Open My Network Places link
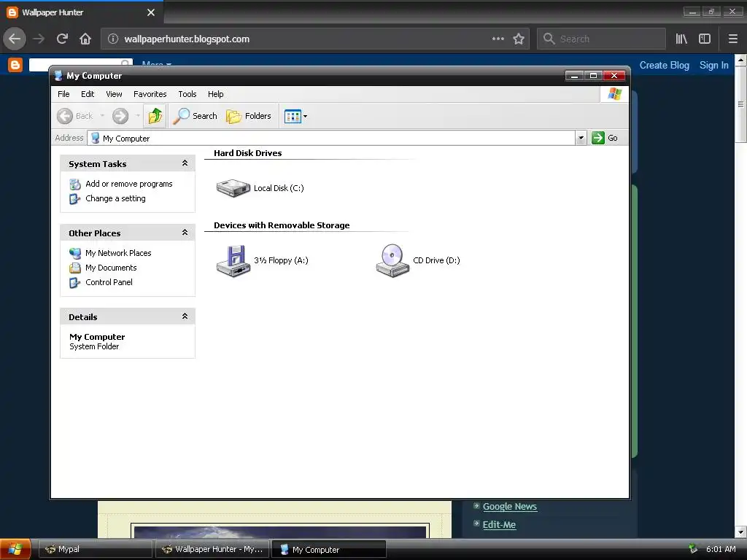The image size is (747, 560). coord(118,253)
